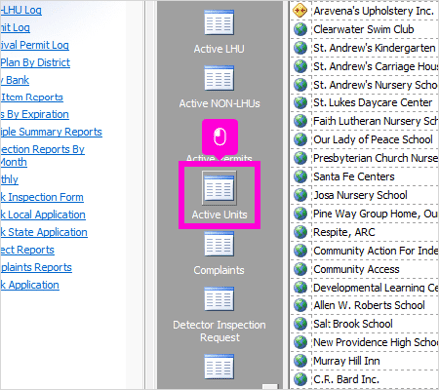Click the globe icon beside St. Lukes Daycare Center

[x=300, y=103]
